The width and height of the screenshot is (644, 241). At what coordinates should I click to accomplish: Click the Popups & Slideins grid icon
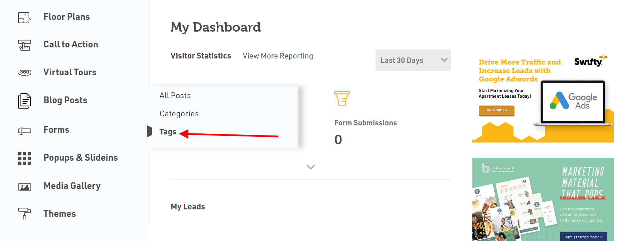point(24,158)
